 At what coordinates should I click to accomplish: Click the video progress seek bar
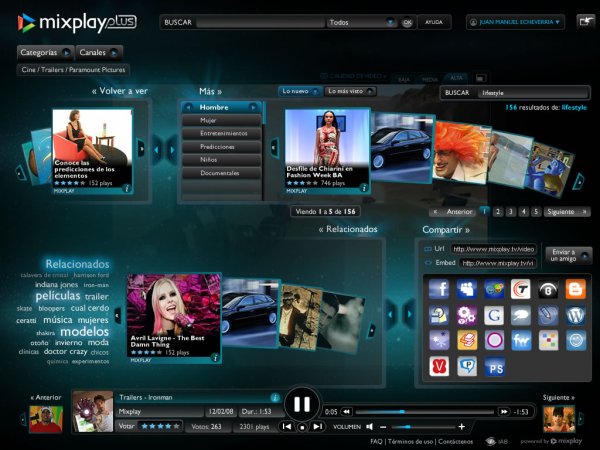coord(424,412)
